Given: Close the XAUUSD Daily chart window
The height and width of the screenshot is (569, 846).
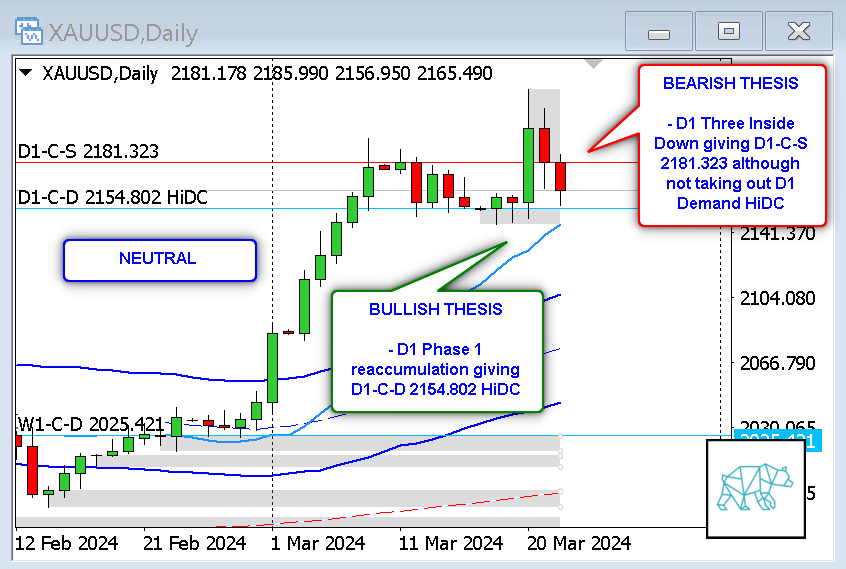Looking at the screenshot, I should coord(799,32).
